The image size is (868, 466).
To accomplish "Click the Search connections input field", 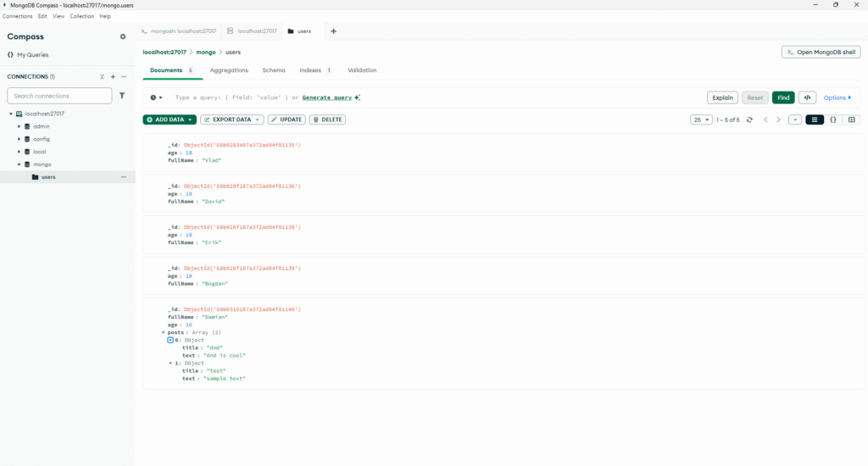I will pos(59,96).
